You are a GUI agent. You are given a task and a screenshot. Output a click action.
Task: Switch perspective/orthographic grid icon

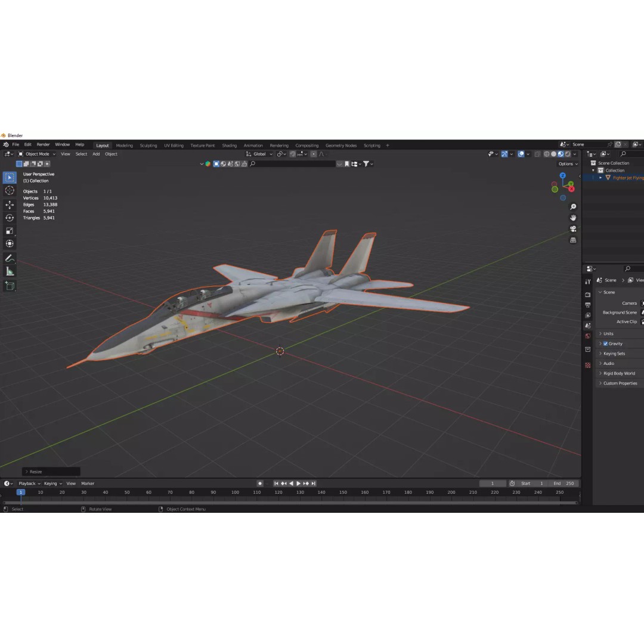[x=573, y=240]
